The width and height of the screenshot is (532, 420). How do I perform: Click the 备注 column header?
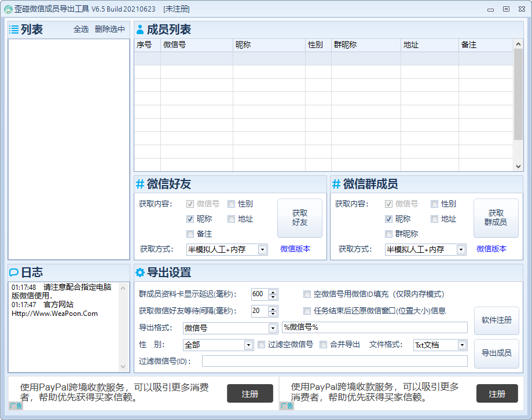point(486,45)
